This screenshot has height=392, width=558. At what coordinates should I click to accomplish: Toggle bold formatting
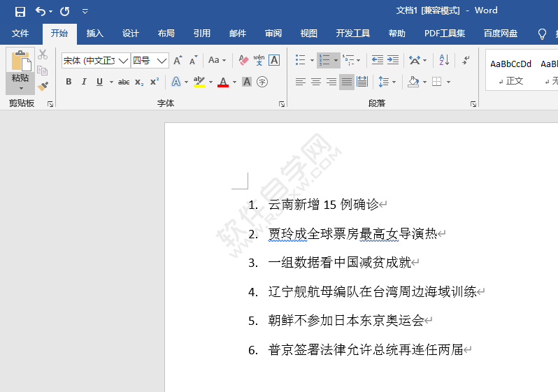pos(69,82)
